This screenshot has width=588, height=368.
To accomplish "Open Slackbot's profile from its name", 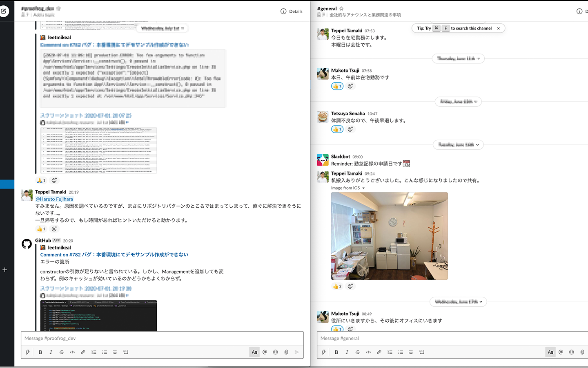I will [x=341, y=157].
